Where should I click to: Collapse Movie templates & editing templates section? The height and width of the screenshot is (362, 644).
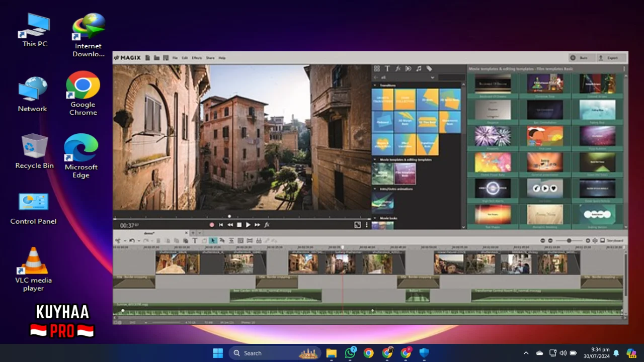pyautogui.click(x=375, y=159)
